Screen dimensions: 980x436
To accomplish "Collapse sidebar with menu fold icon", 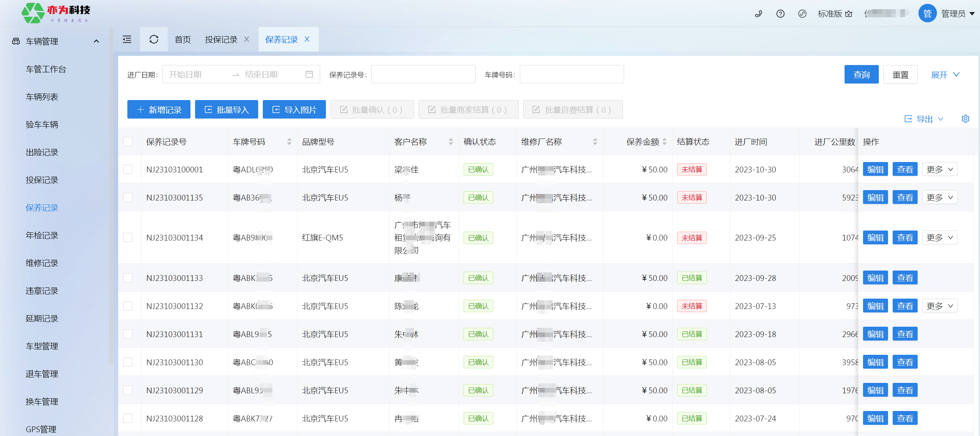I will click(x=127, y=39).
